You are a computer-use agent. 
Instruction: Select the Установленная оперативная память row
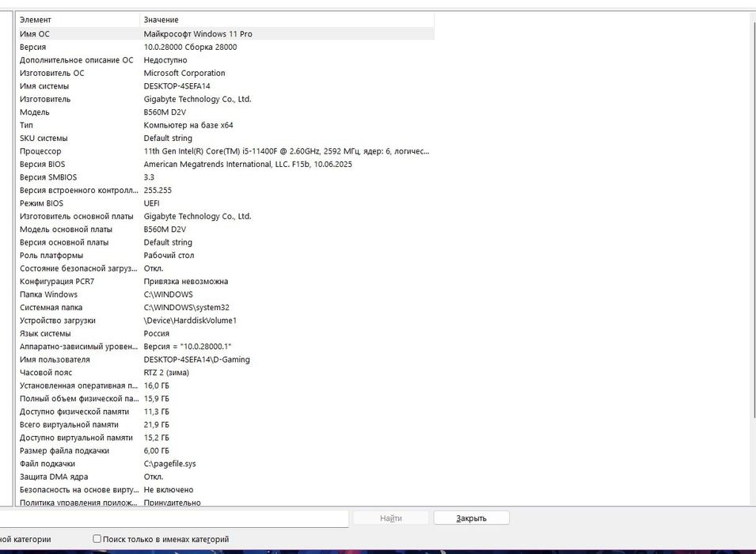225,385
